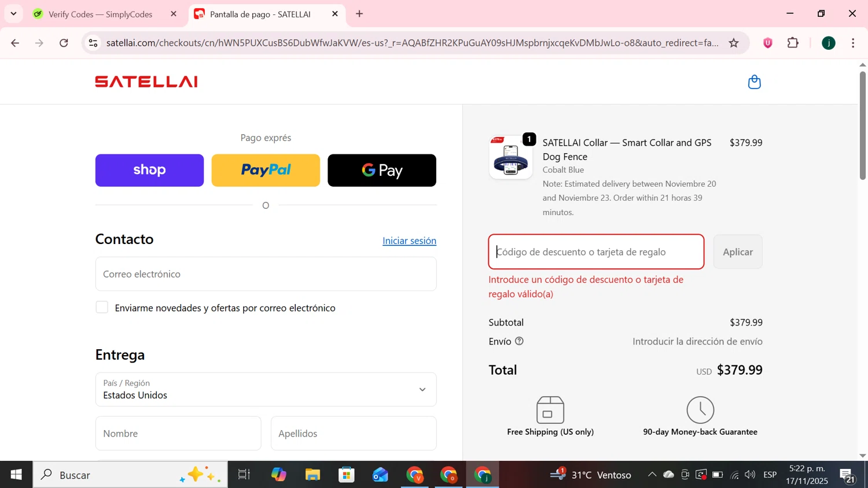
Task: Select the Pantalla de pago - SATELLAI tab
Action: click(x=260, y=14)
